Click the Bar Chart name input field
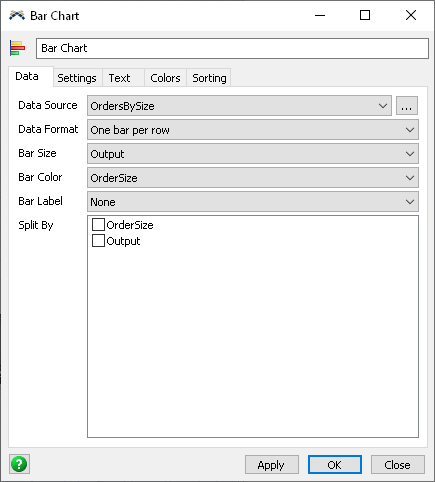 click(x=232, y=48)
